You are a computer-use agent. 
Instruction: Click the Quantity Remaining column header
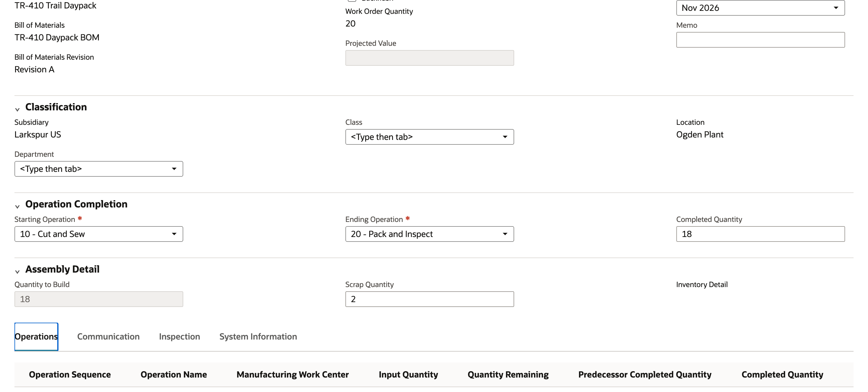coord(508,375)
